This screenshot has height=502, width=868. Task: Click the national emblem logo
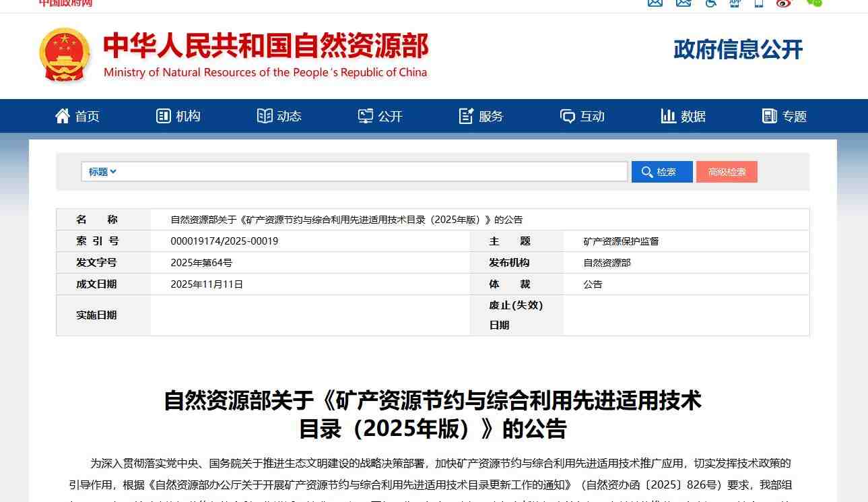click(65, 55)
